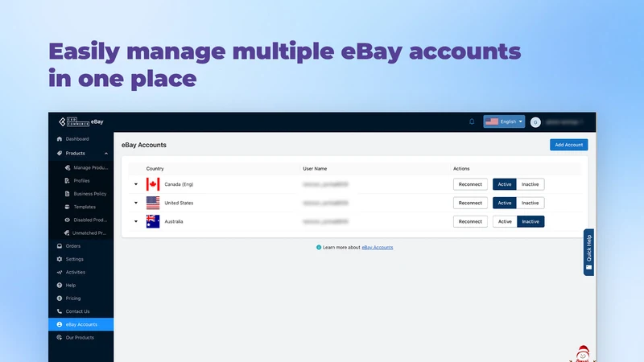Click the Profiles icon

coord(68,180)
